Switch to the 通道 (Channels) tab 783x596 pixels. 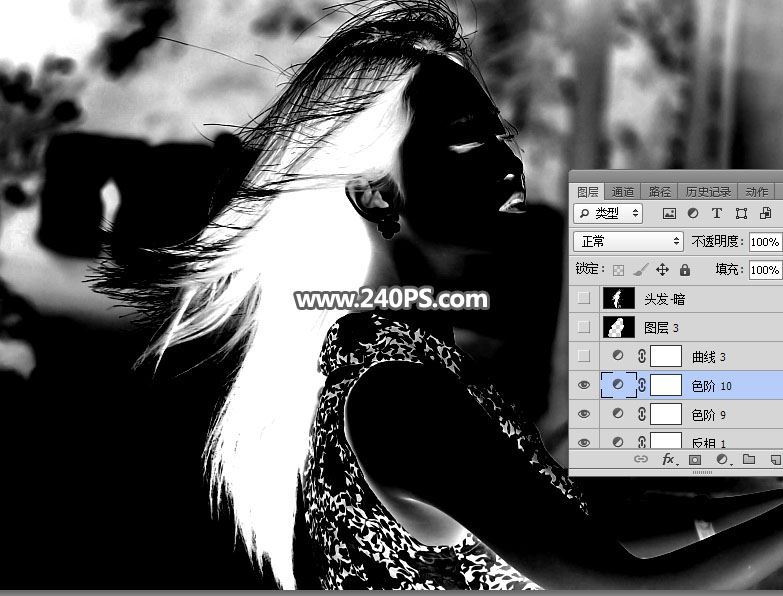[623, 192]
